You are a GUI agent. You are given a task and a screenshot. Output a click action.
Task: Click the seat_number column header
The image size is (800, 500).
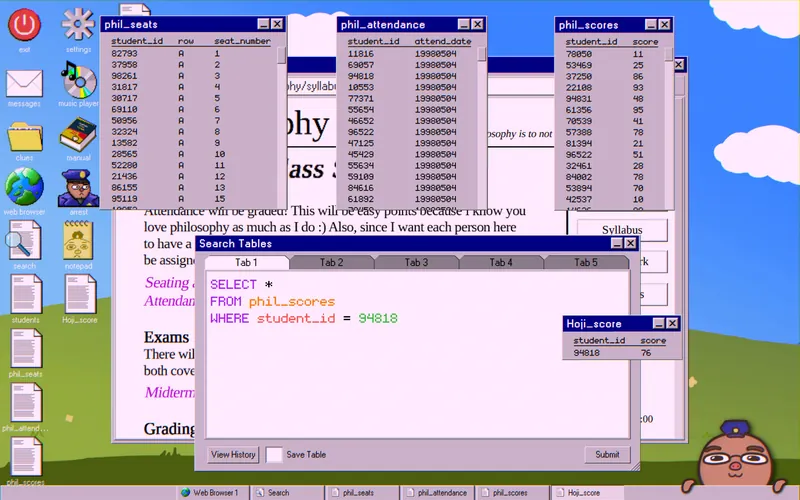pos(242,41)
